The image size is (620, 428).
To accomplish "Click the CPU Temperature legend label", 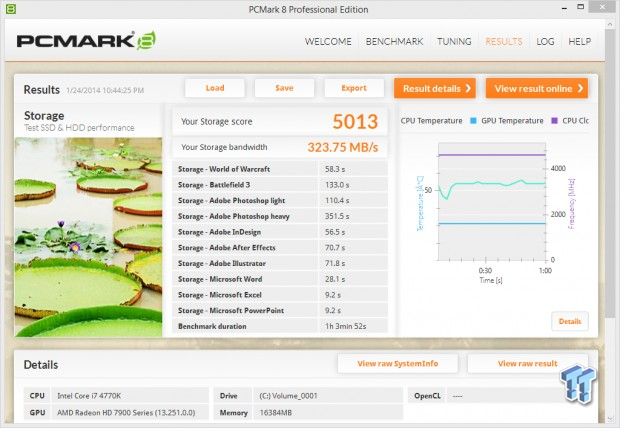I will click(431, 121).
